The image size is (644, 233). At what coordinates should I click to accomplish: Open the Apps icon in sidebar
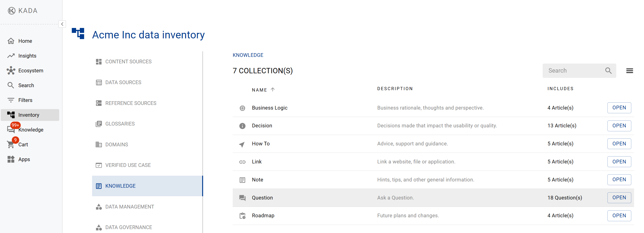11,159
